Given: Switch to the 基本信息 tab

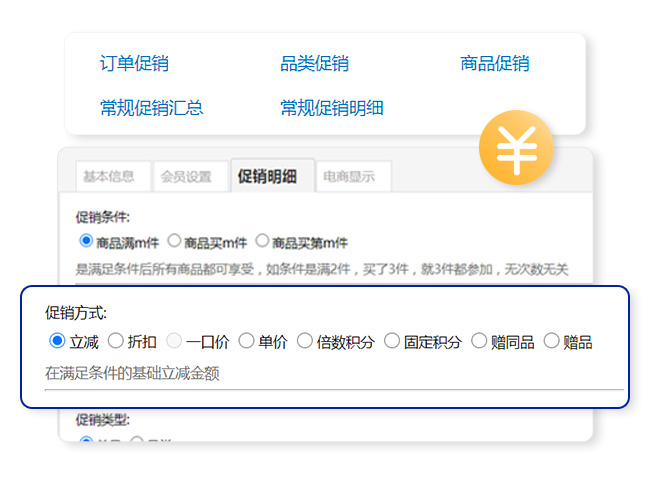Looking at the screenshot, I should 109,177.
